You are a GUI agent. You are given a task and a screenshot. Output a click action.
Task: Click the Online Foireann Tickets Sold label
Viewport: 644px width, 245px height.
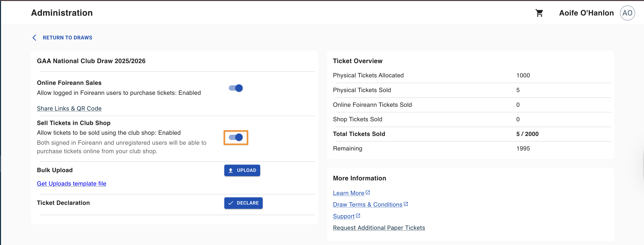click(x=372, y=105)
